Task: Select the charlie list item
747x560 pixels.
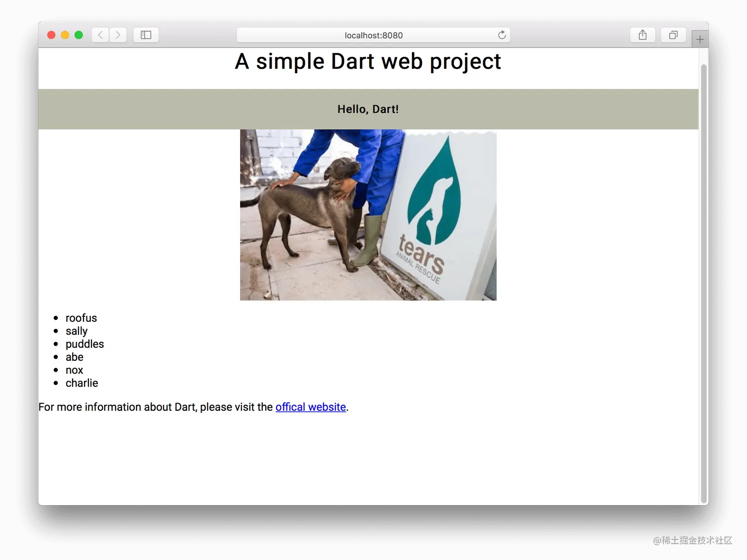Action: (82, 383)
